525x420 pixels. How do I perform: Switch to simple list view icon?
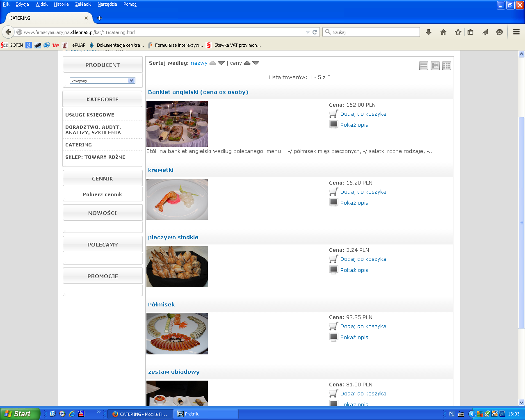point(424,66)
